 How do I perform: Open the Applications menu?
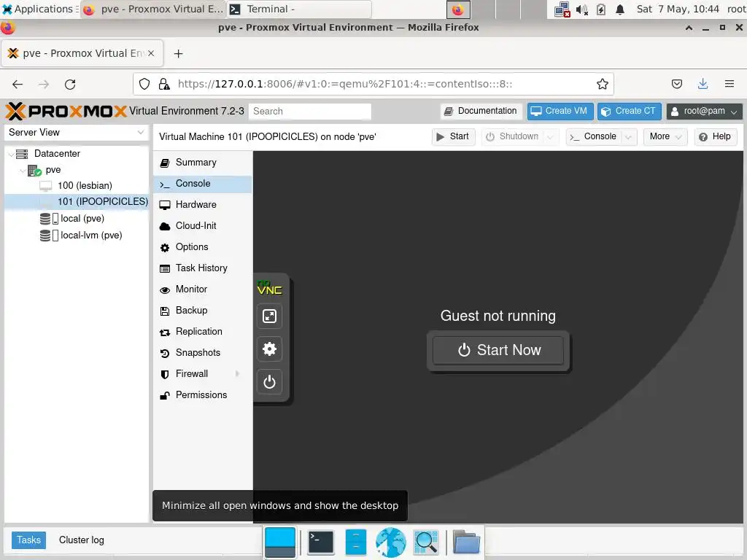coord(39,9)
